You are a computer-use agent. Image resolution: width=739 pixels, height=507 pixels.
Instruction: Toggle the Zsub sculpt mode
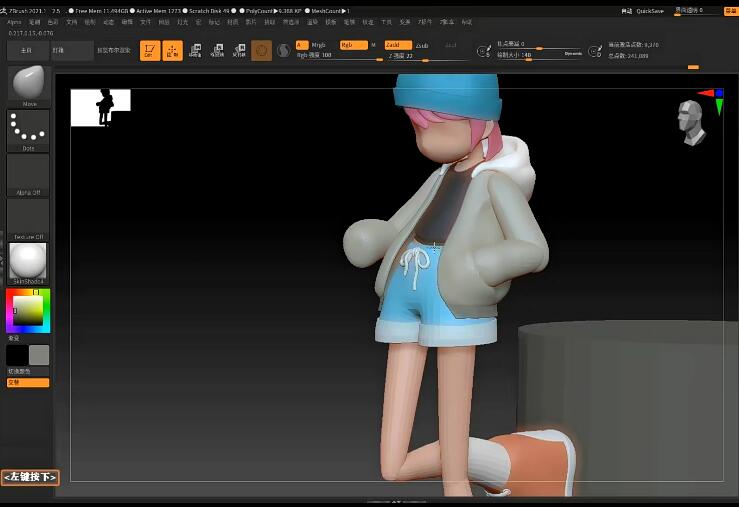(422, 45)
